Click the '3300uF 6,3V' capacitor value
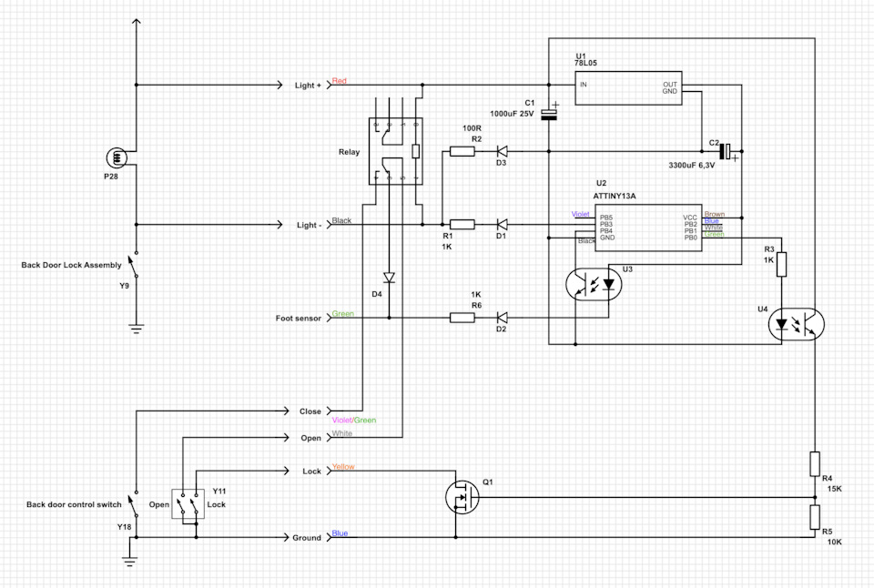This screenshot has width=874, height=588. coord(691,166)
